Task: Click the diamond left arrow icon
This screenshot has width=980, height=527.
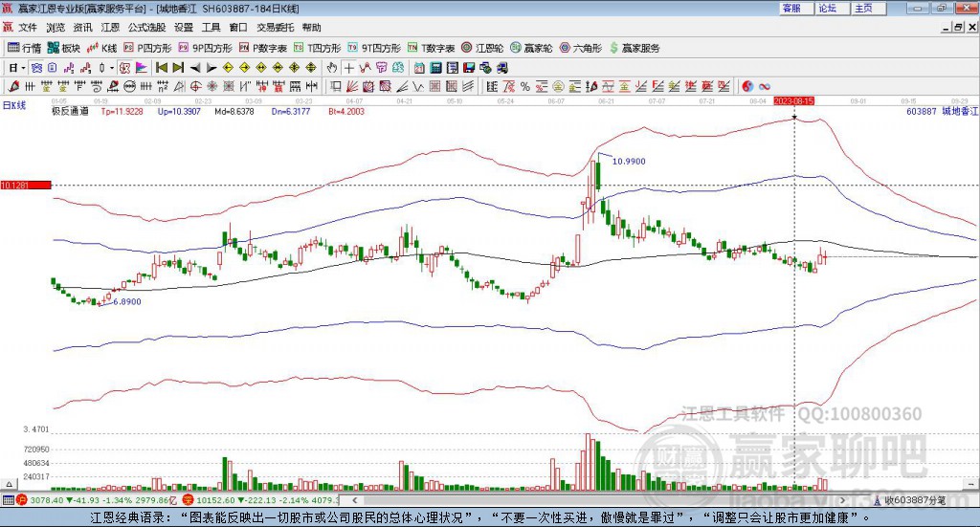Action: point(228,68)
